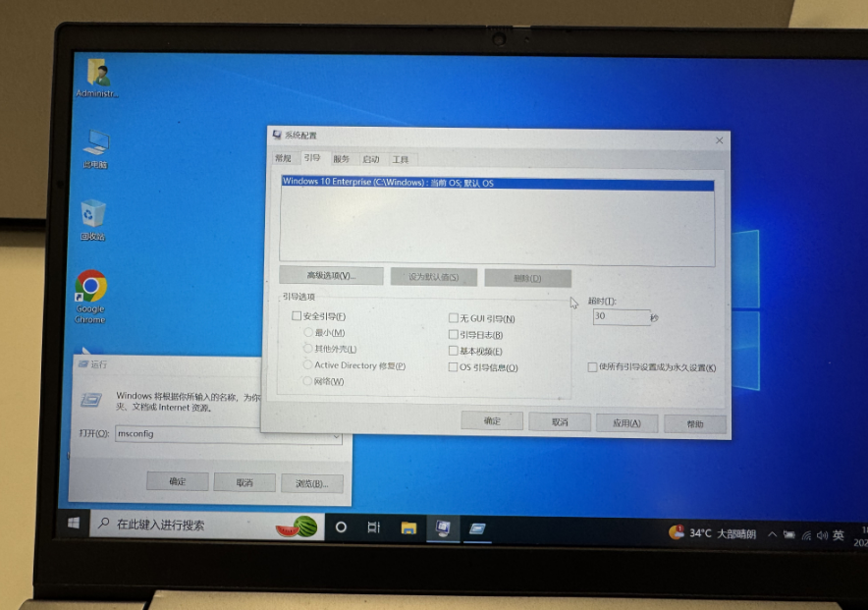
Task: Open the 启动 (Startup) tab
Action: pyautogui.click(x=371, y=159)
